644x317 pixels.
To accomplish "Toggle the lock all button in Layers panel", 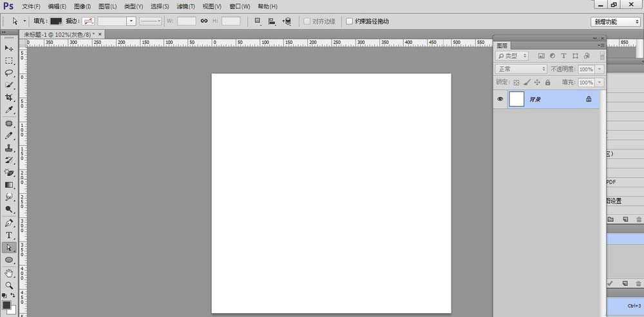I will [x=547, y=82].
